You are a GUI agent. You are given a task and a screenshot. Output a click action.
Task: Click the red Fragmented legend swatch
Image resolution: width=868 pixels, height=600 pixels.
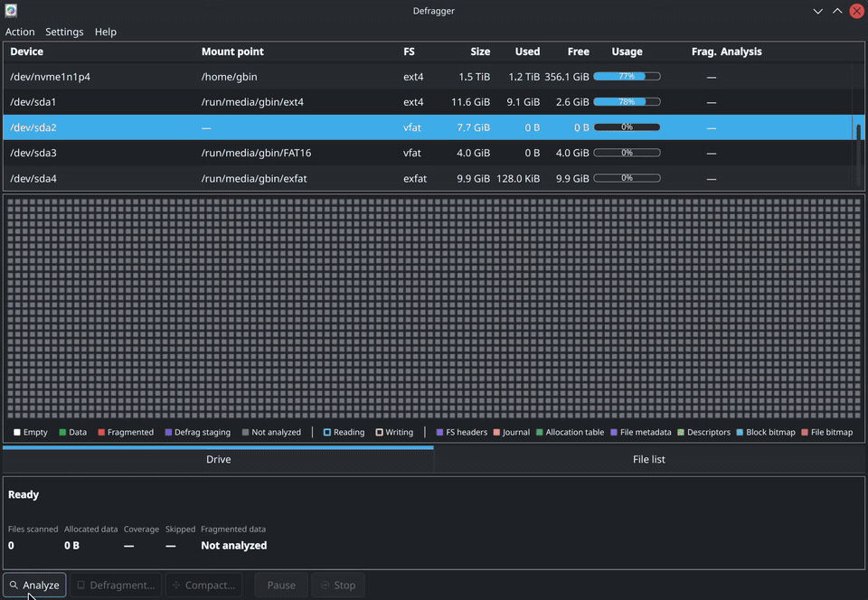click(101, 433)
